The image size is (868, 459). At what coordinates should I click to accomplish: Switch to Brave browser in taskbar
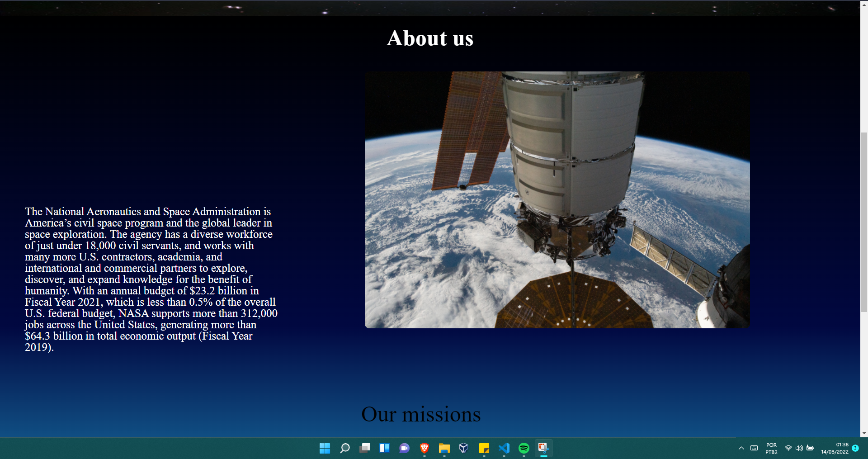[x=424, y=448]
